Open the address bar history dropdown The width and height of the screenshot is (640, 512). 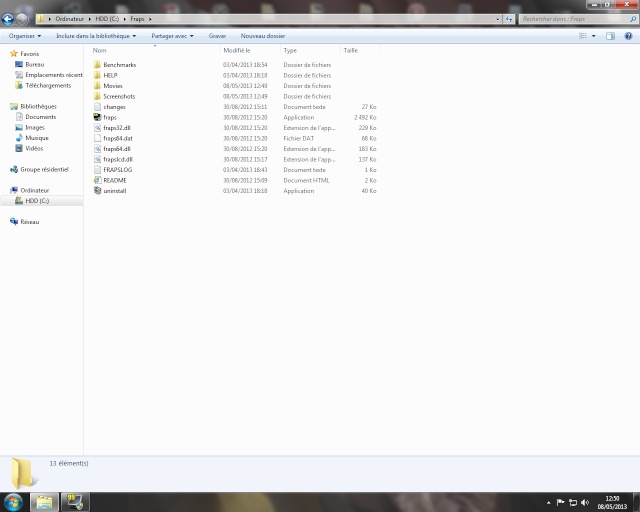coord(498,19)
